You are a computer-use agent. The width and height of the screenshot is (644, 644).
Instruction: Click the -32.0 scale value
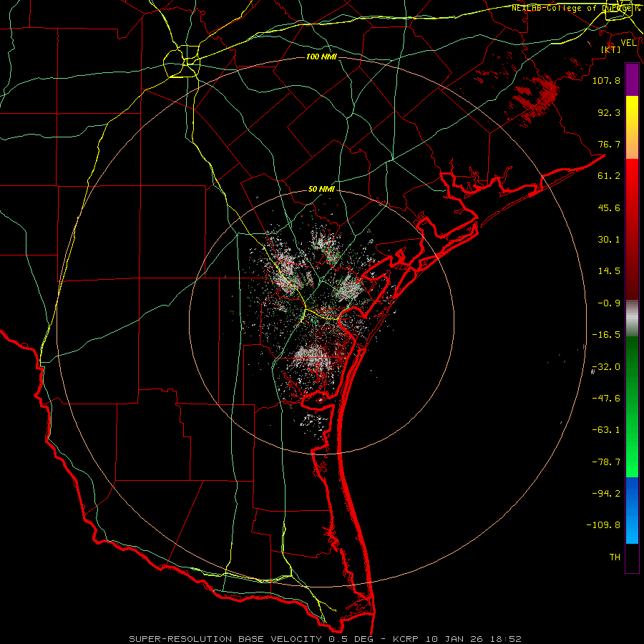pos(606,367)
